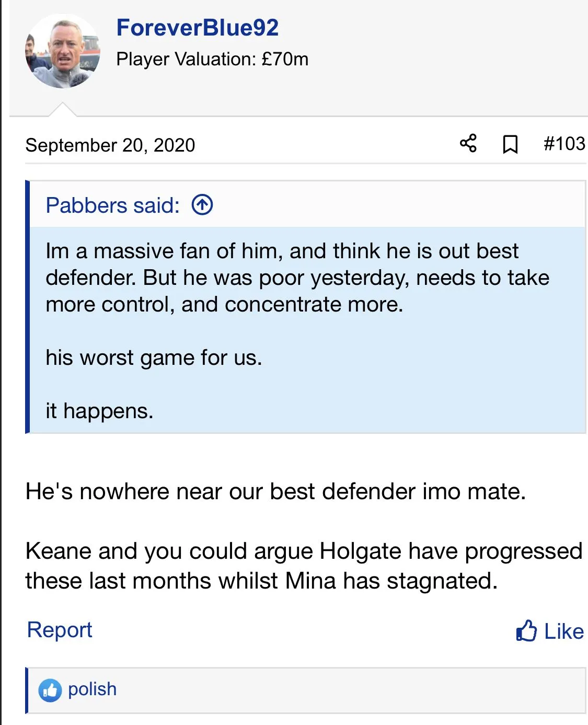Click the share post icon
Screen dimensions: 588x725
tap(468, 143)
